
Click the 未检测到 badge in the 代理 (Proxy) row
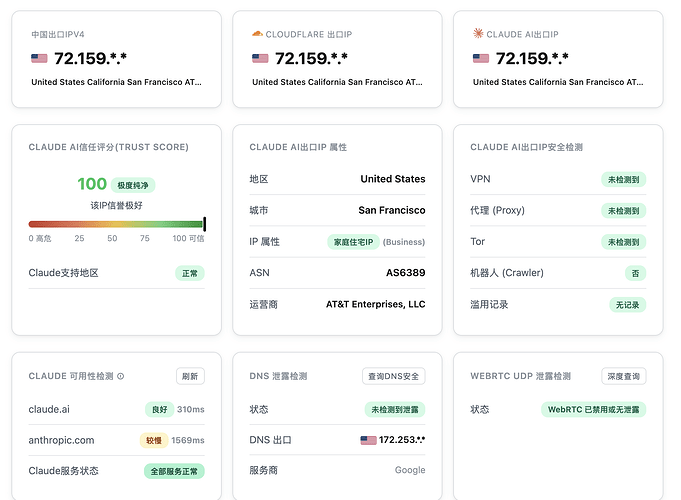pyautogui.click(x=624, y=211)
